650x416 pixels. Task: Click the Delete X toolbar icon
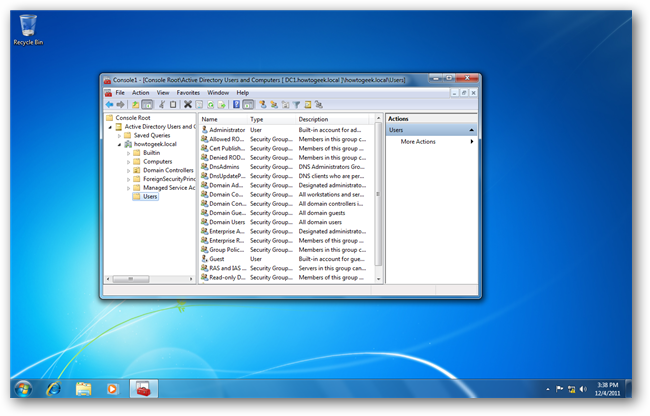[187, 104]
